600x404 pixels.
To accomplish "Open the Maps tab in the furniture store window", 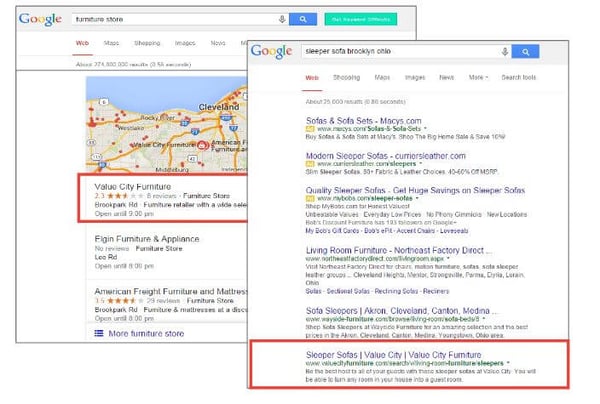I will pyautogui.click(x=111, y=43).
